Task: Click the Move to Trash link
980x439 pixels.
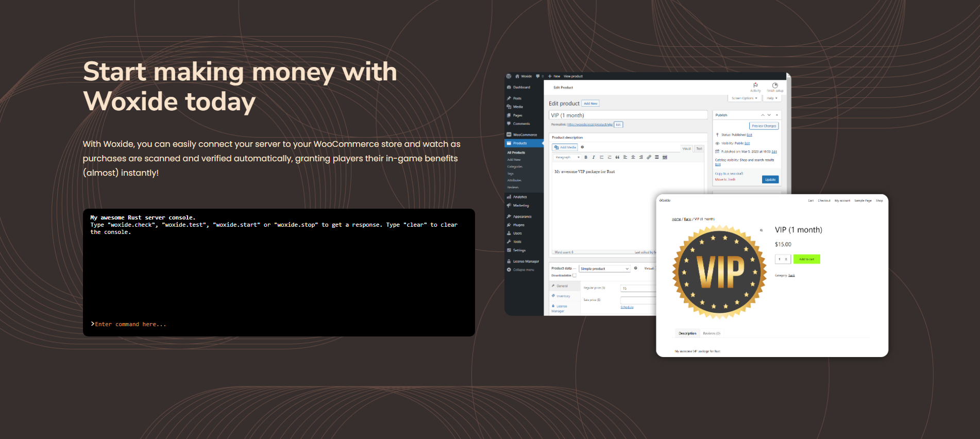Action: coord(725,179)
